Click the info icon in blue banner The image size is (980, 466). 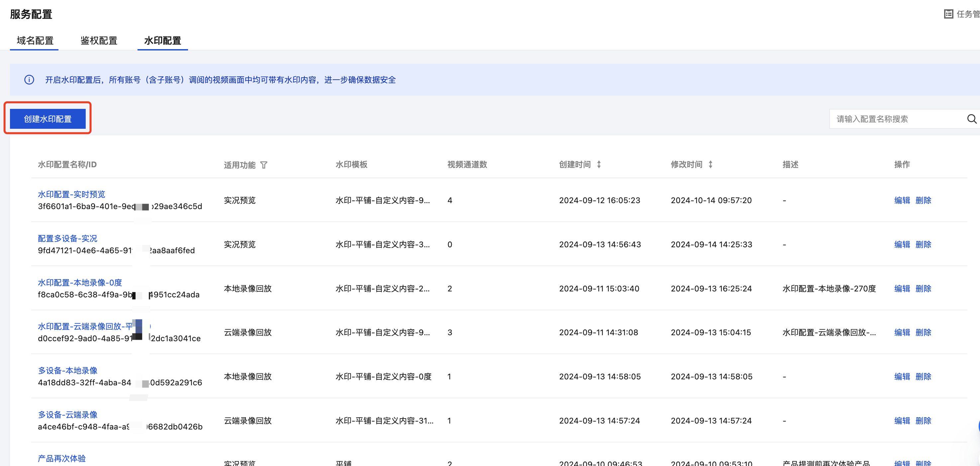coord(29,80)
